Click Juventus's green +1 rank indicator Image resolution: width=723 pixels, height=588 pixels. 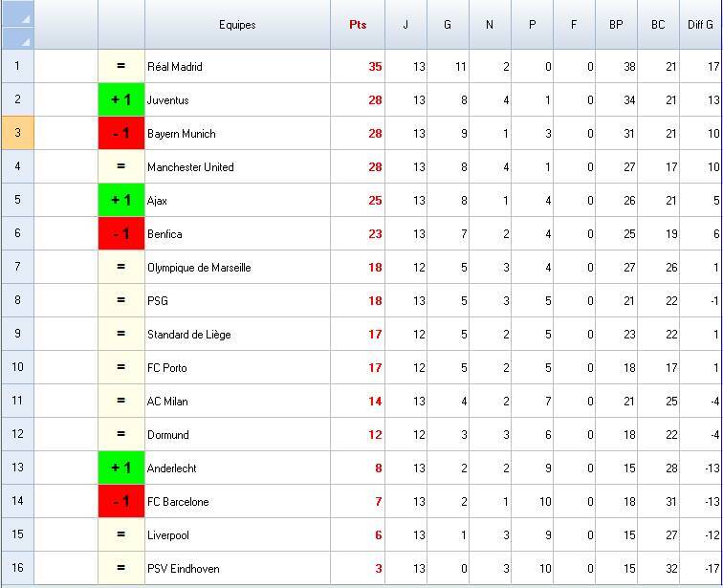[121, 100]
